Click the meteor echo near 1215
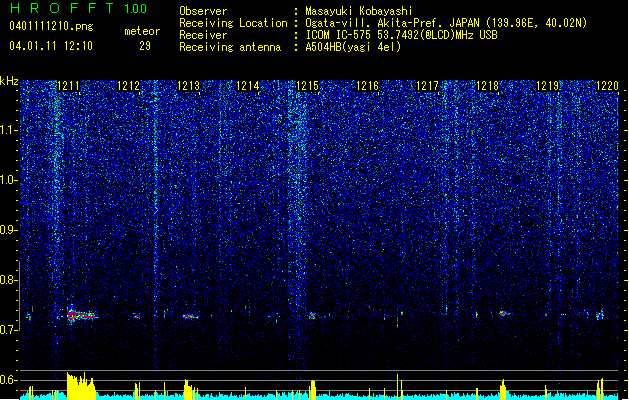The image size is (629, 400). 312,316
